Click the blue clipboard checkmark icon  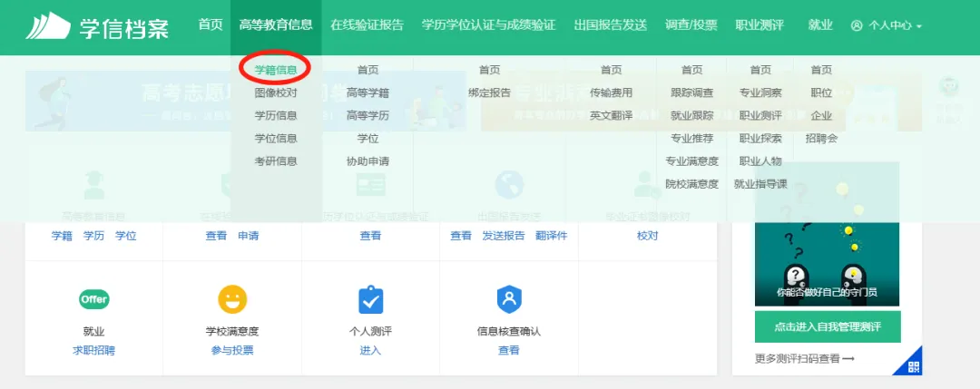(370, 300)
